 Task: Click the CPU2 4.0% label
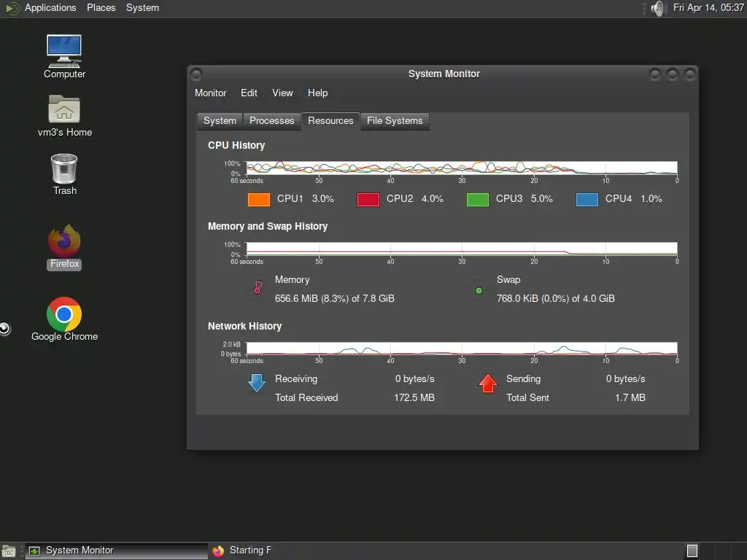415,199
